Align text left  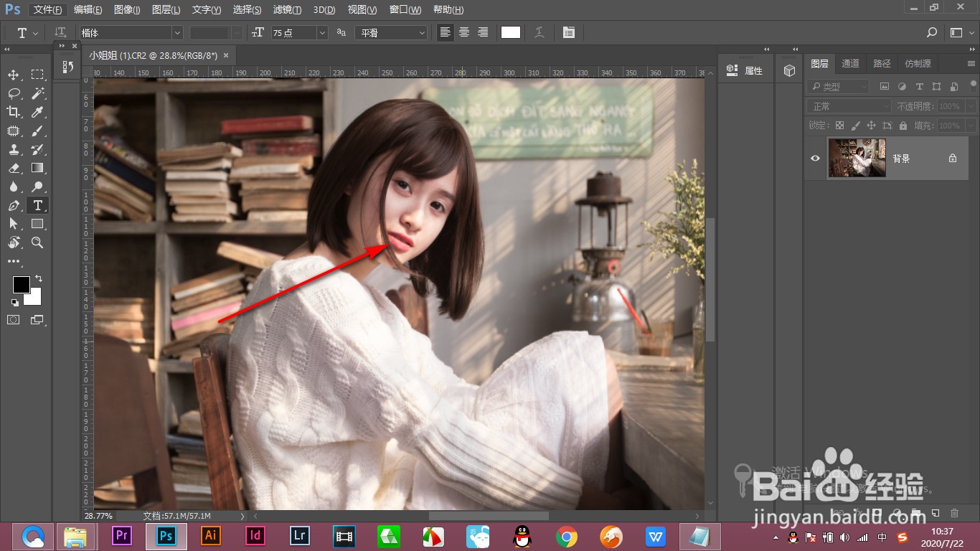[446, 33]
